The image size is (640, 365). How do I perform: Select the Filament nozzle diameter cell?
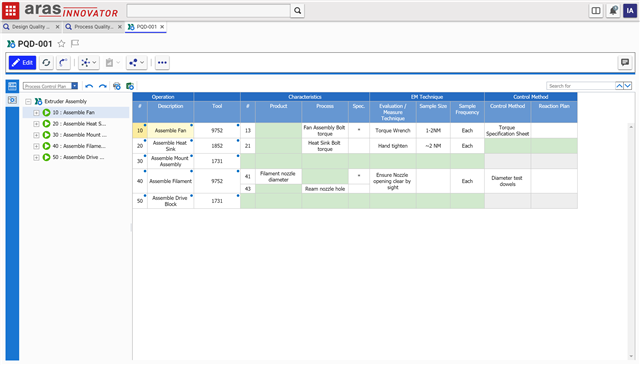coord(278,177)
